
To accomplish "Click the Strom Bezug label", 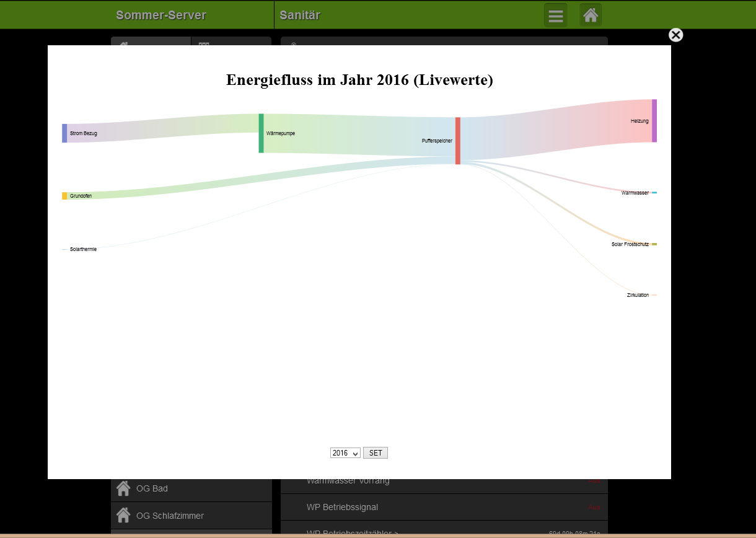I will (84, 133).
